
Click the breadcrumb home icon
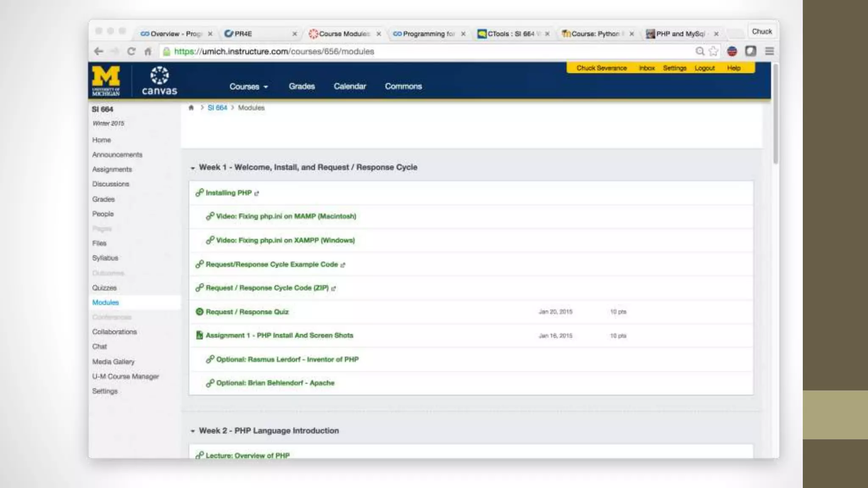(x=191, y=108)
